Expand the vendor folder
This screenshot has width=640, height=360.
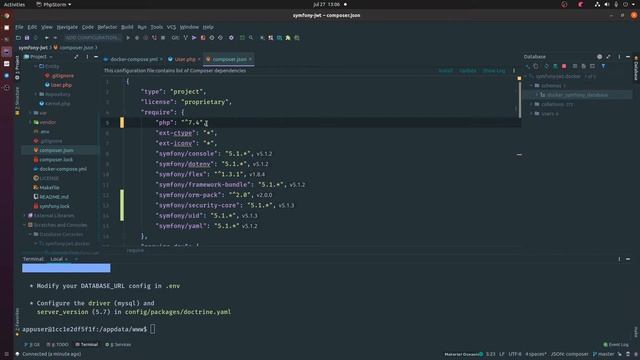pos(30,122)
